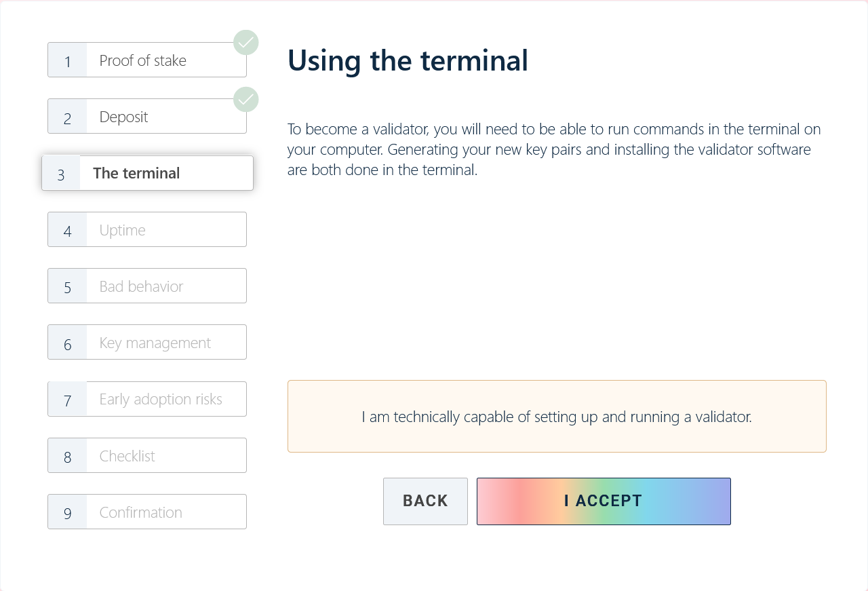
Task: Click the number 9 badge beside Confirmation
Action: tap(68, 512)
